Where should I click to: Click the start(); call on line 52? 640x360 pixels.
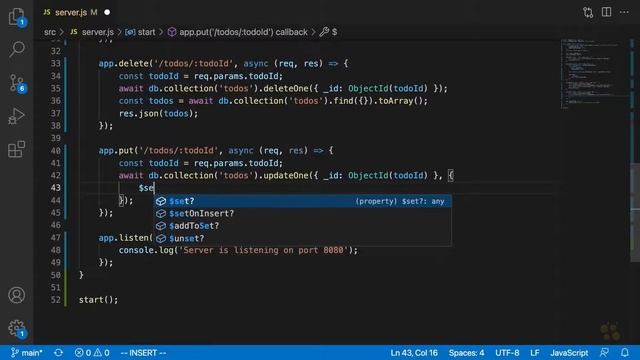tap(98, 300)
